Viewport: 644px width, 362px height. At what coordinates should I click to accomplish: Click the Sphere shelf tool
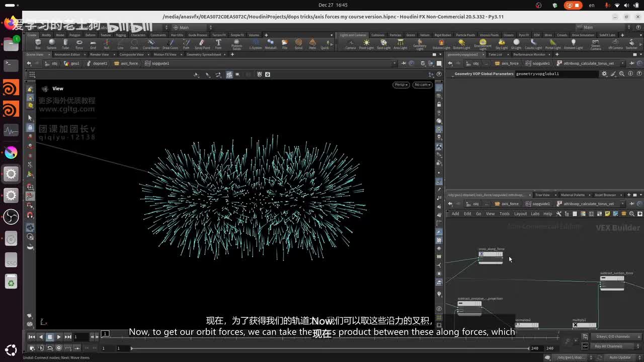[x=51, y=44]
